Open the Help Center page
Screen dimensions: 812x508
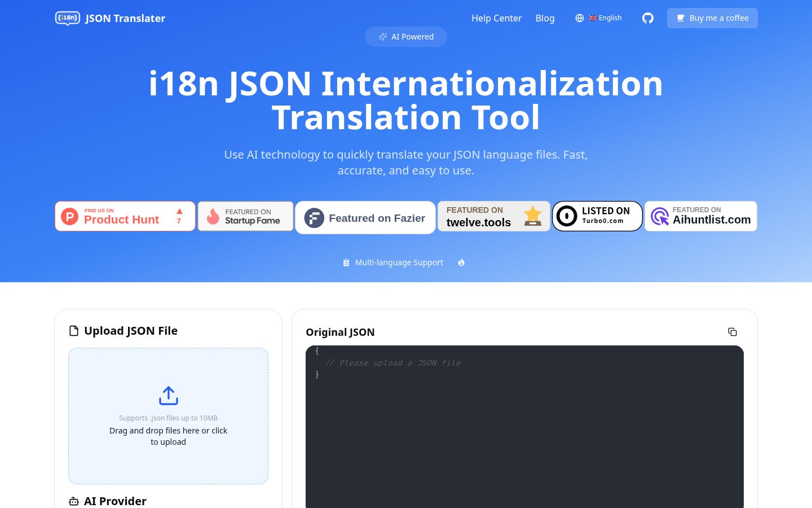click(x=496, y=18)
